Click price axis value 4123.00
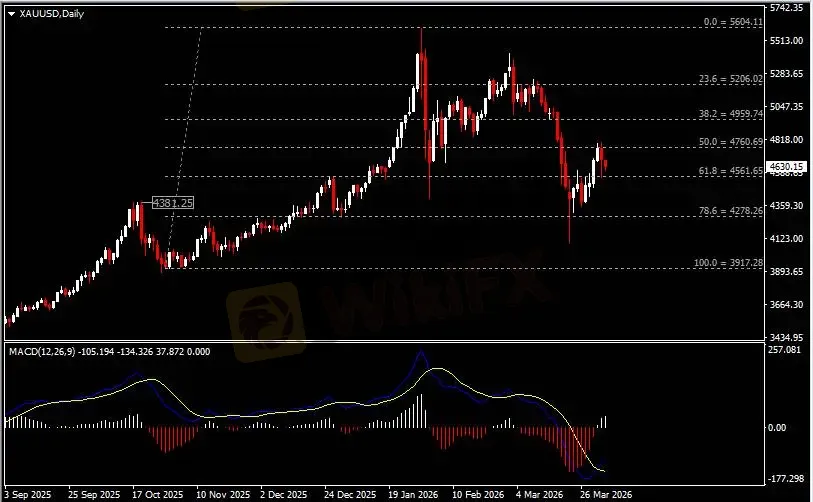Image resolution: width=813 pixels, height=502 pixels. pyautogui.click(x=787, y=239)
